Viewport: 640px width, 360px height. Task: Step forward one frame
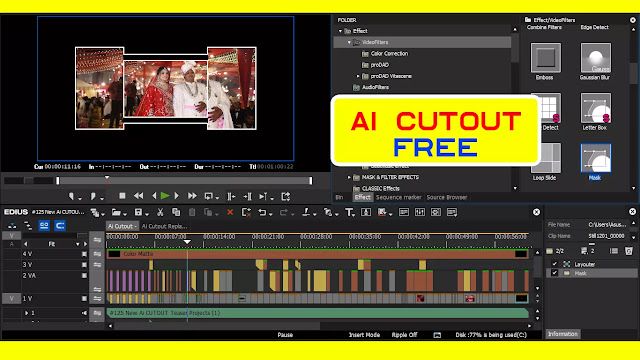[x=176, y=196]
